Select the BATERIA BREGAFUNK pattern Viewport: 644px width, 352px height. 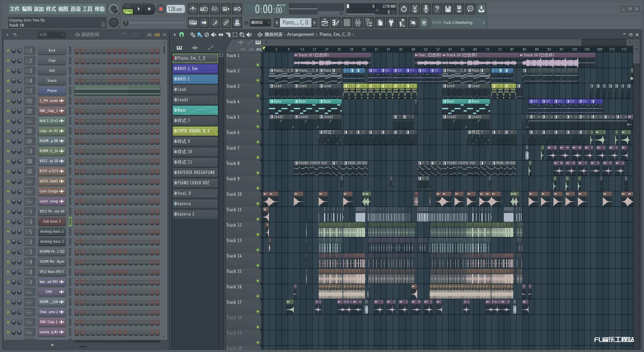click(x=195, y=173)
